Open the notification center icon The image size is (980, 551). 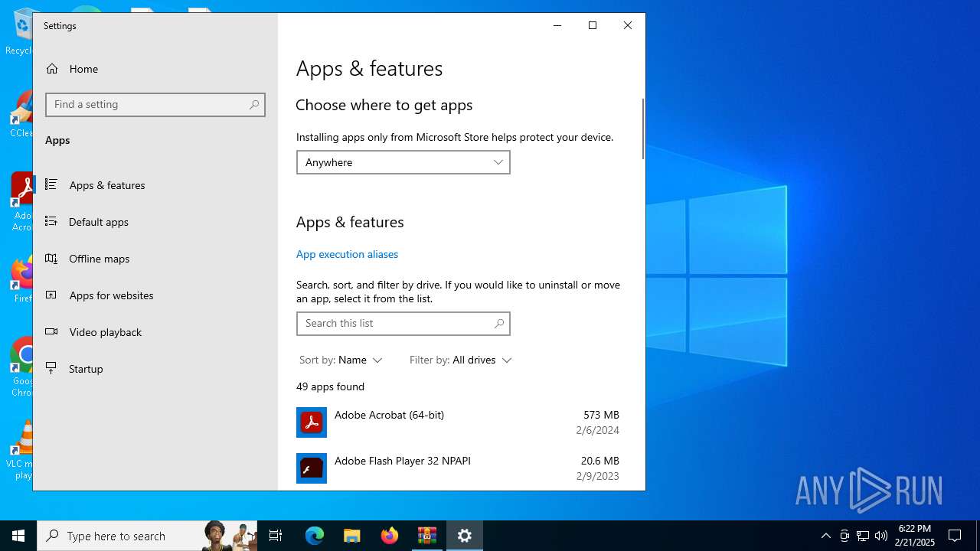955,536
